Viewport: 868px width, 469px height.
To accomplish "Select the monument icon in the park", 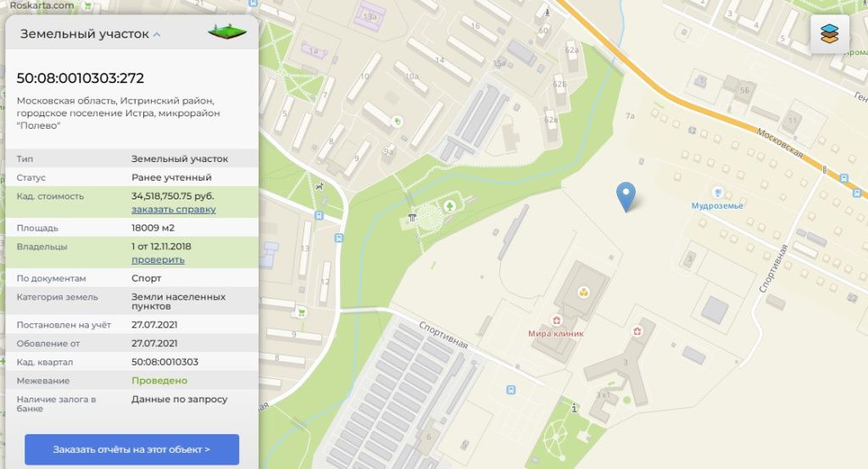I will (x=412, y=218).
